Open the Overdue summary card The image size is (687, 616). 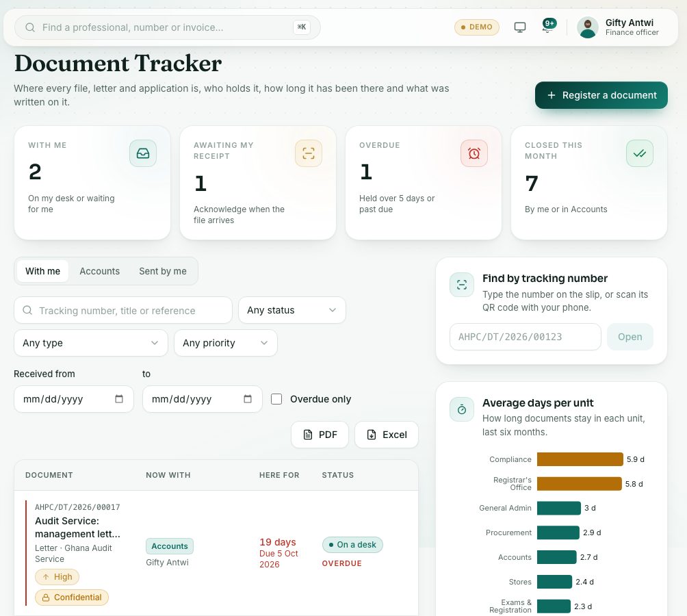tap(424, 183)
